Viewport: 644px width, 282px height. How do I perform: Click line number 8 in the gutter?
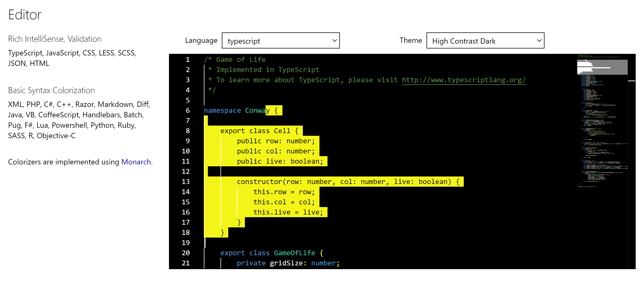pyautogui.click(x=188, y=131)
